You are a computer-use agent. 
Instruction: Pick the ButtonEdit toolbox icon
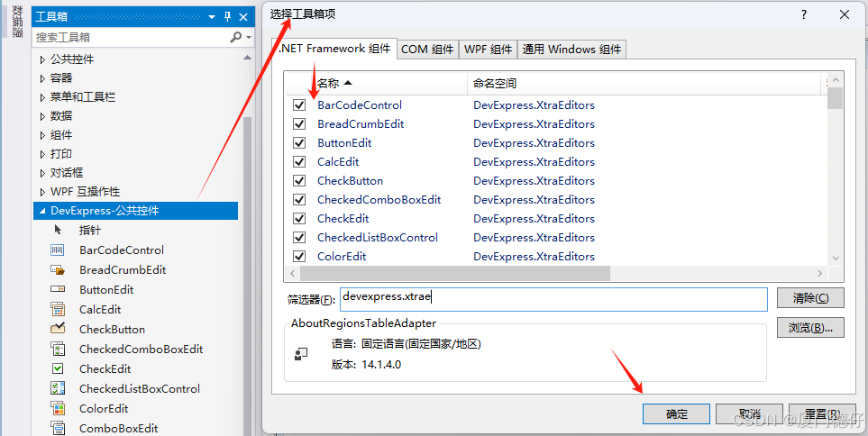57,289
